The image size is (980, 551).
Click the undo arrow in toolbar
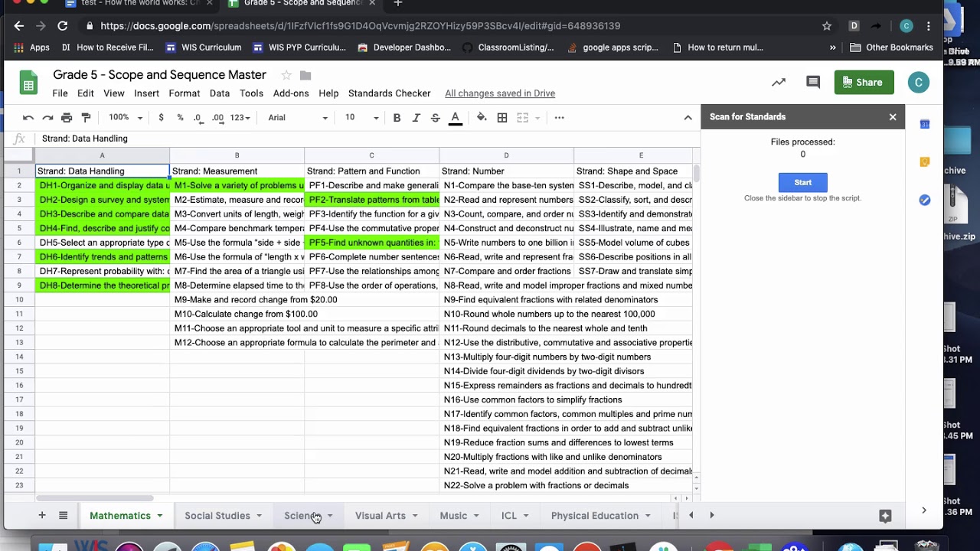tap(28, 117)
